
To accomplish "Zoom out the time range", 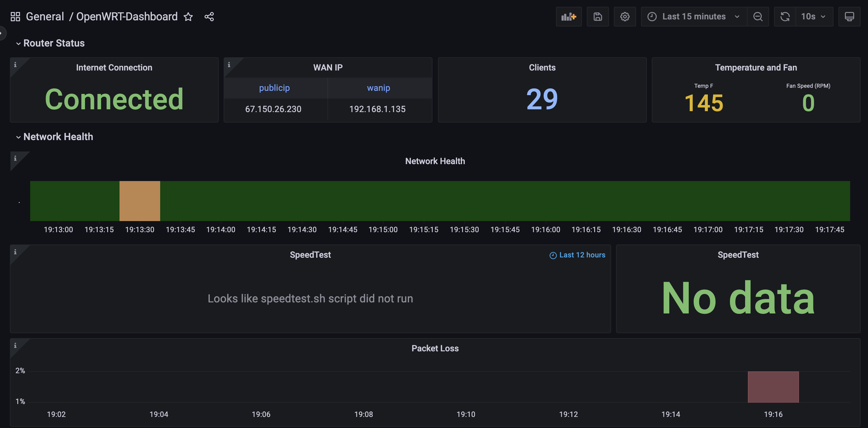I will pos(757,17).
